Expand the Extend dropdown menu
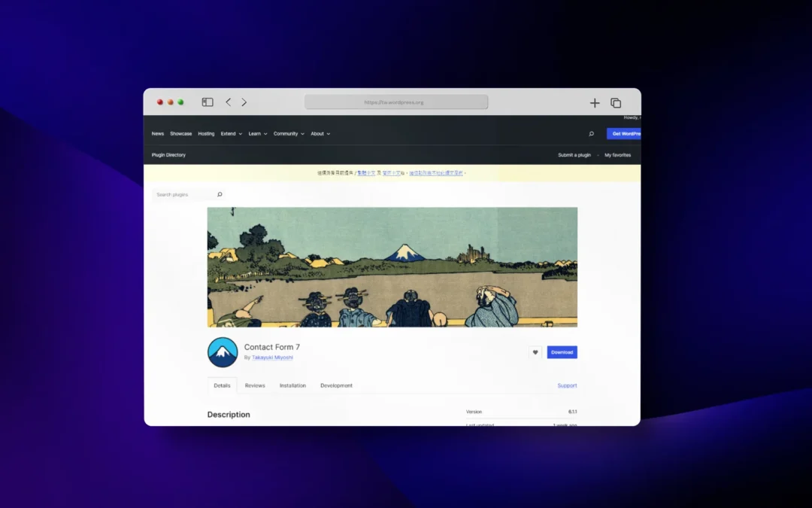 click(x=231, y=134)
